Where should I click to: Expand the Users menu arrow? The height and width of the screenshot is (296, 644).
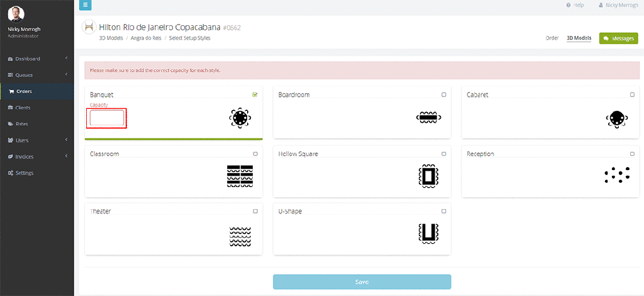coord(66,140)
